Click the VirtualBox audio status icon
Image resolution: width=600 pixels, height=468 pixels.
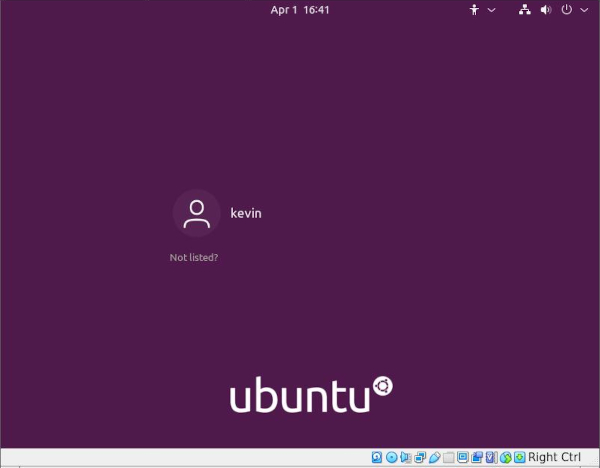pos(406,458)
